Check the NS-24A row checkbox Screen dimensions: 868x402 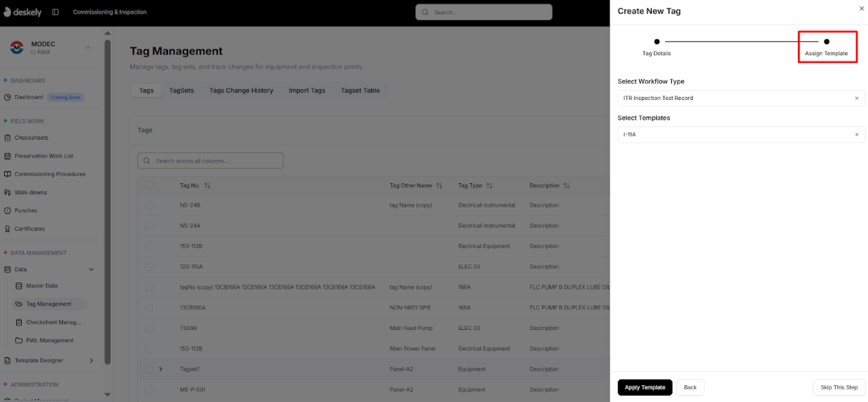click(x=148, y=226)
